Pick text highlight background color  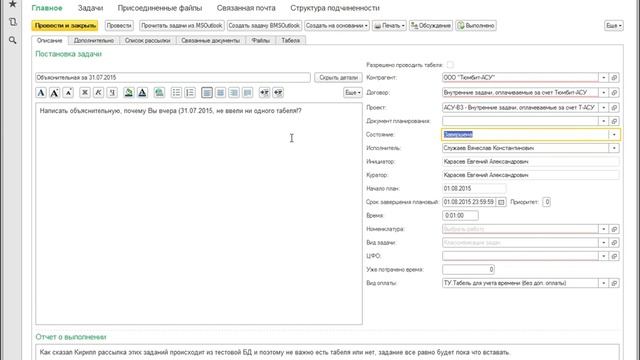coord(129,93)
